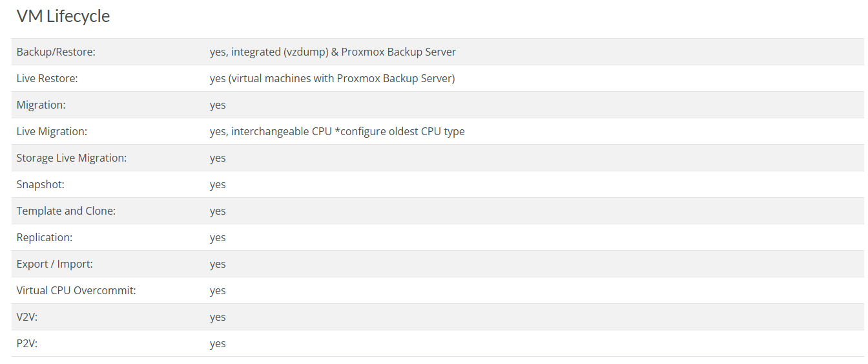Select the Live Restore label
Image resolution: width=868 pixels, height=364 pixels.
click(x=47, y=78)
